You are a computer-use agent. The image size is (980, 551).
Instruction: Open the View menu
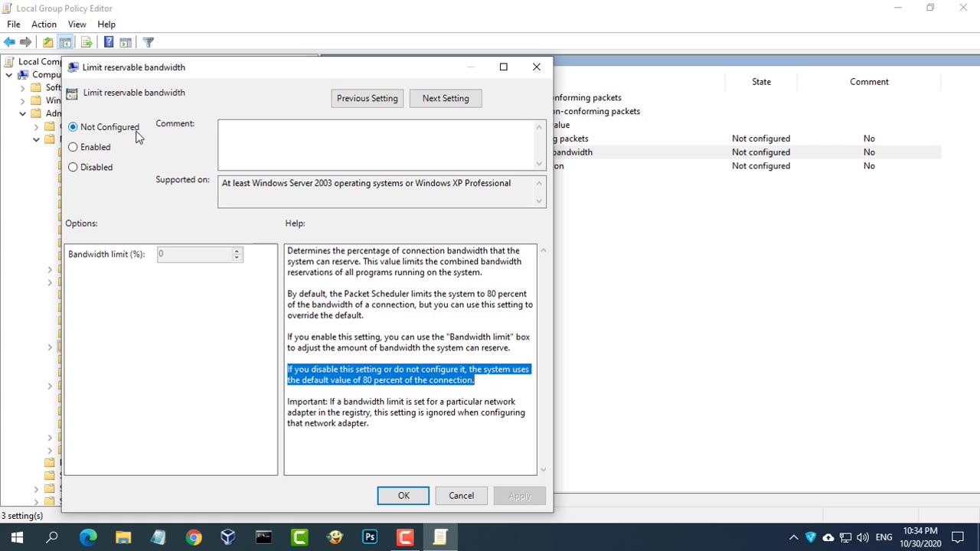point(77,24)
